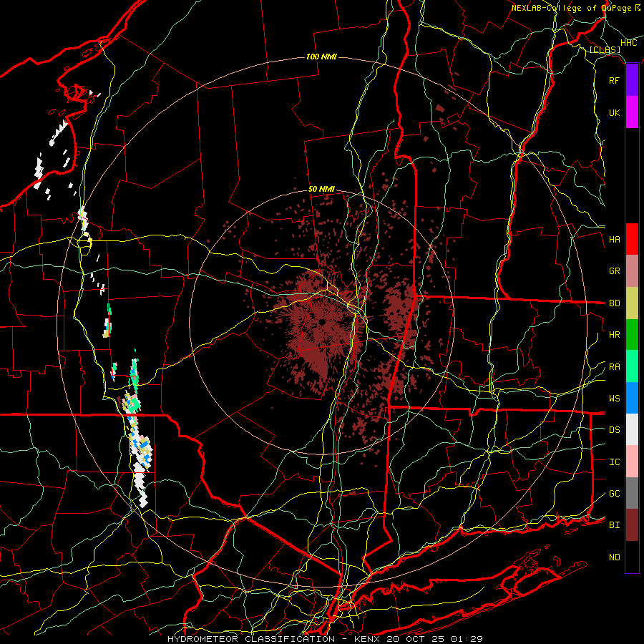Click the BD legend label
This screenshot has width=644, height=644.
(x=615, y=303)
